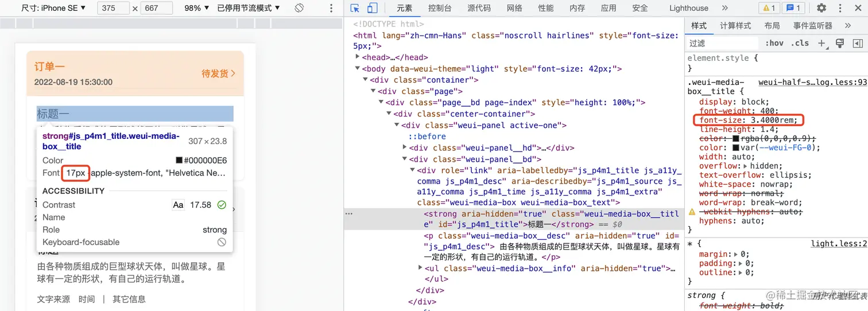Collapse the div role link node
The height and width of the screenshot is (311, 868).
(x=413, y=170)
